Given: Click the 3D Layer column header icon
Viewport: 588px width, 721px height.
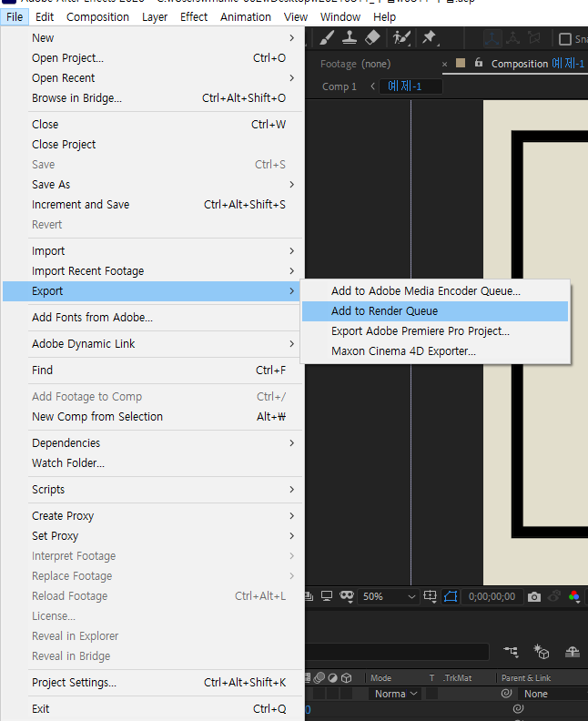Looking at the screenshot, I should (x=347, y=677).
